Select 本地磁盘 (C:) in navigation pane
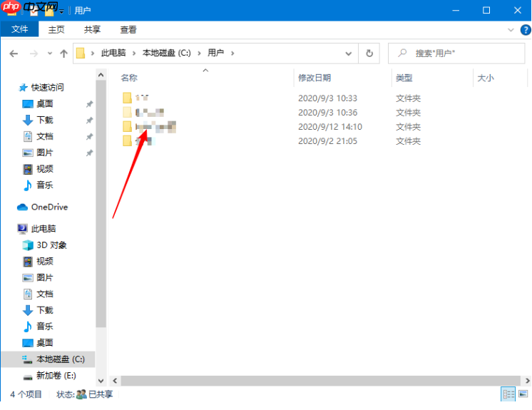The image size is (532, 410). [48, 359]
